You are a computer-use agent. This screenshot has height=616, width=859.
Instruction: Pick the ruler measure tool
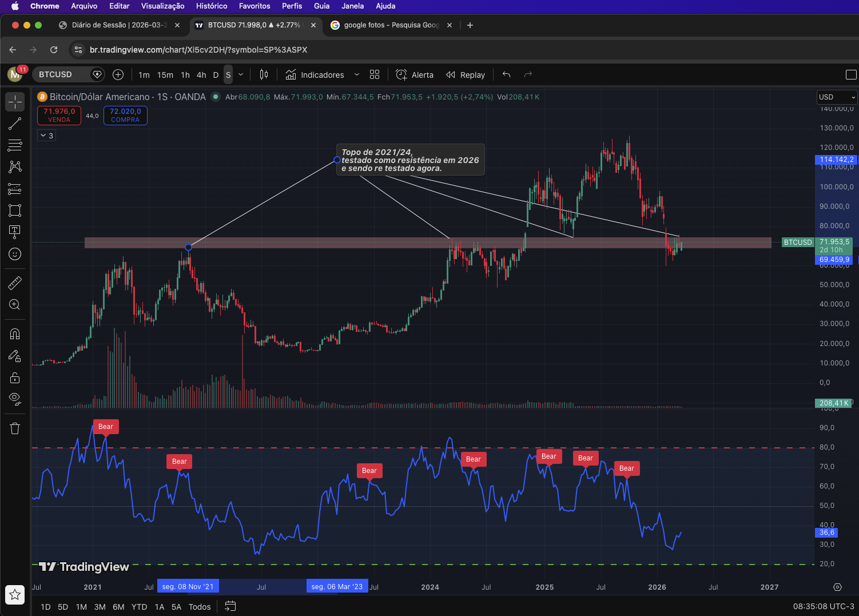(x=15, y=283)
